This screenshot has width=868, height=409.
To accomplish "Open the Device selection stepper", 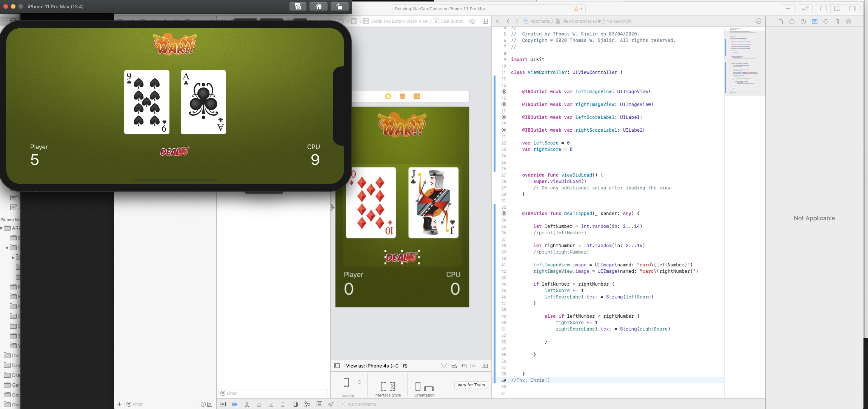I will click(359, 382).
